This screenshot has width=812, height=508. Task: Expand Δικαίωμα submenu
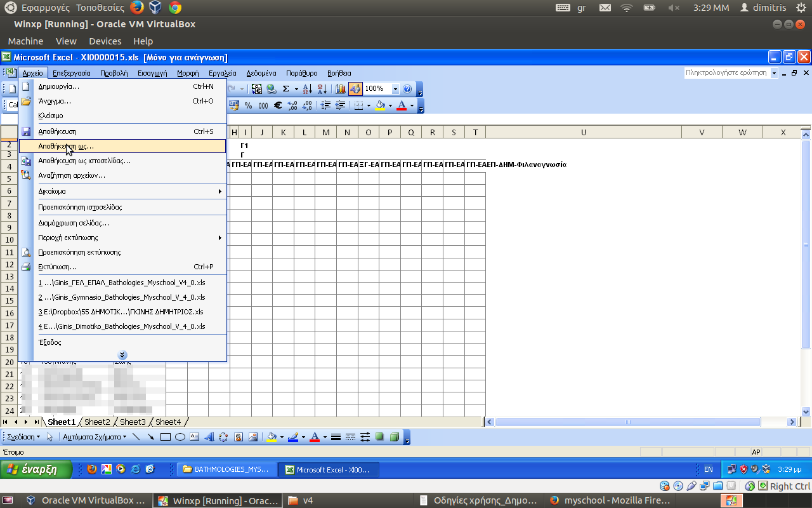[x=122, y=191]
